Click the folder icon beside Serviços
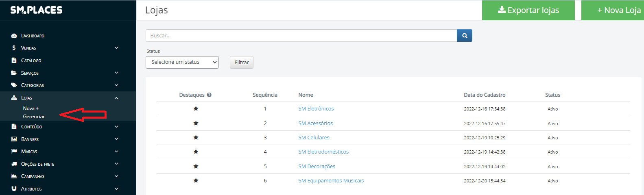The height and width of the screenshot is (195, 644). tap(14, 73)
